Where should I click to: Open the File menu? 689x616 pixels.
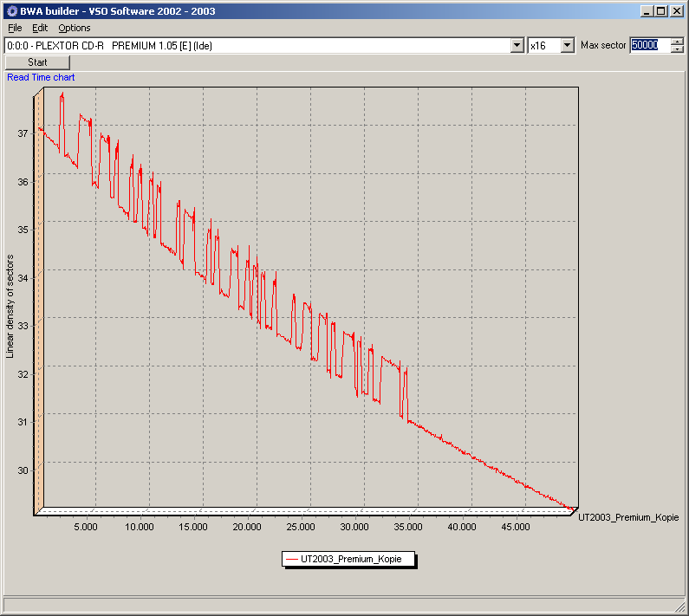[x=15, y=28]
